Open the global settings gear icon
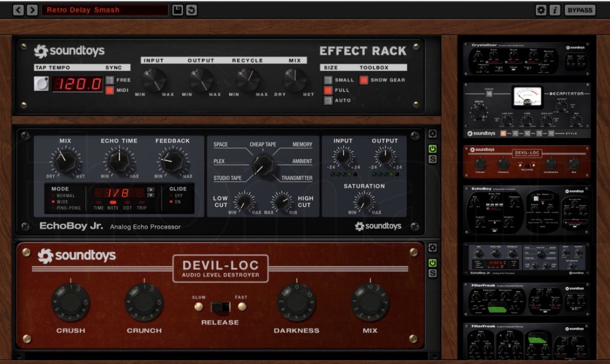Viewport: 610px width, 364px height. tap(541, 10)
